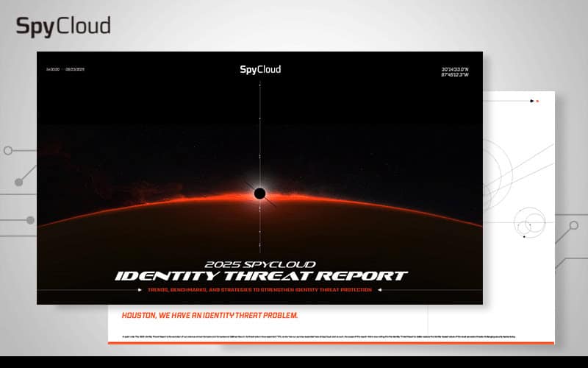Click the "2025 SpyCloud" heading text
Viewport: 588px width, 368px height.
click(259, 264)
